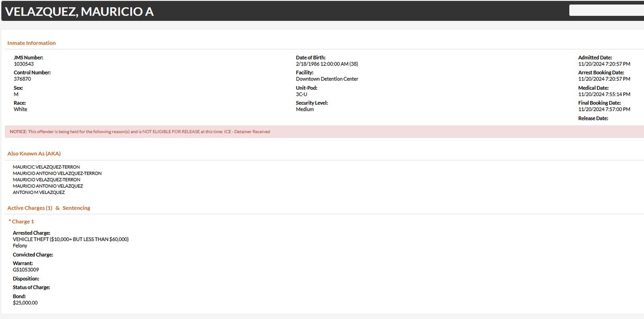Viewport: 644px width, 319px height.
Task: Click the Inmate Information section heading
Action: 32,43
